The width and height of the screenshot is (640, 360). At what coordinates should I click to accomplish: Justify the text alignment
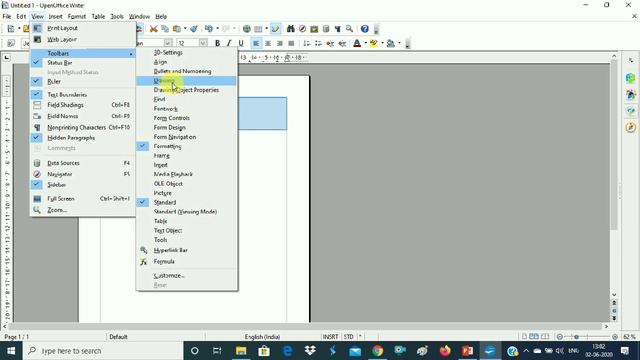click(x=291, y=43)
